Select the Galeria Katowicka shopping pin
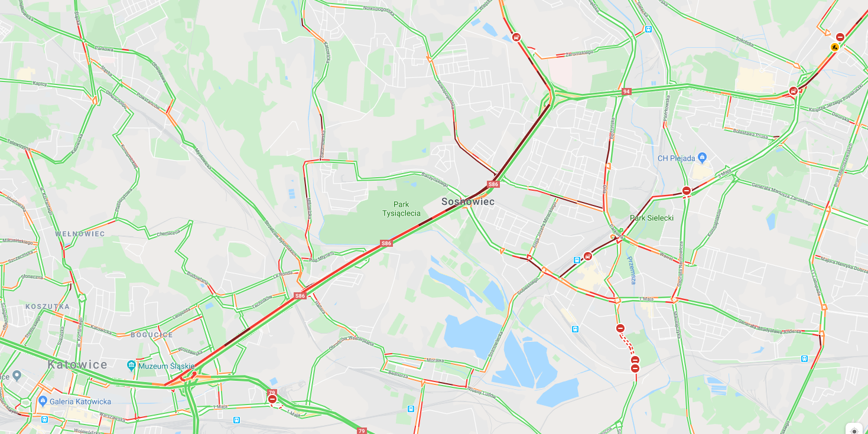 coord(43,401)
